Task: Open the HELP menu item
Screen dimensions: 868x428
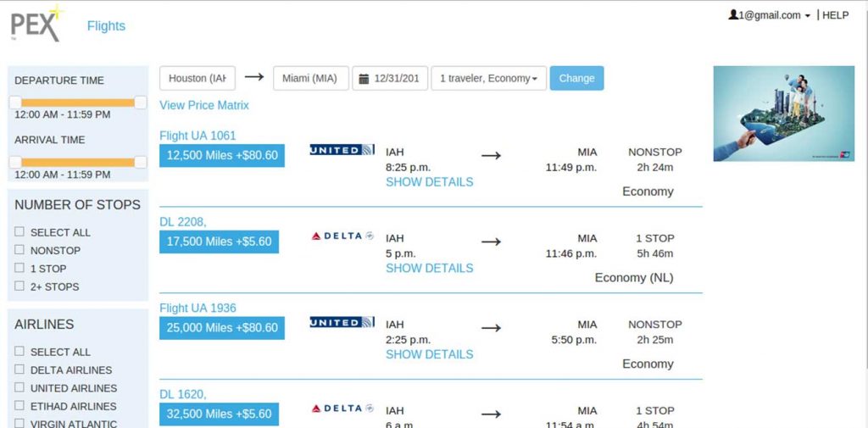Action: pyautogui.click(x=835, y=15)
